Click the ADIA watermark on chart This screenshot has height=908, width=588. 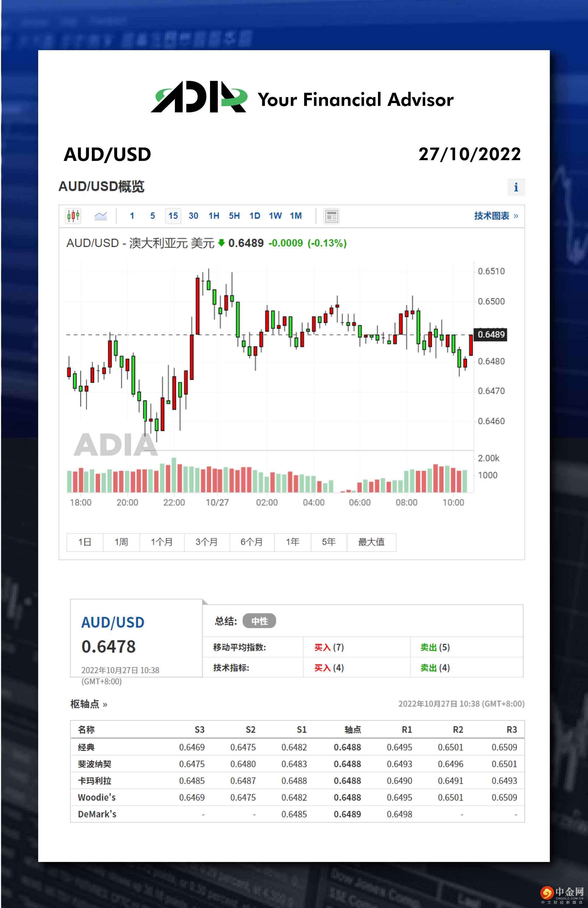(x=115, y=445)
